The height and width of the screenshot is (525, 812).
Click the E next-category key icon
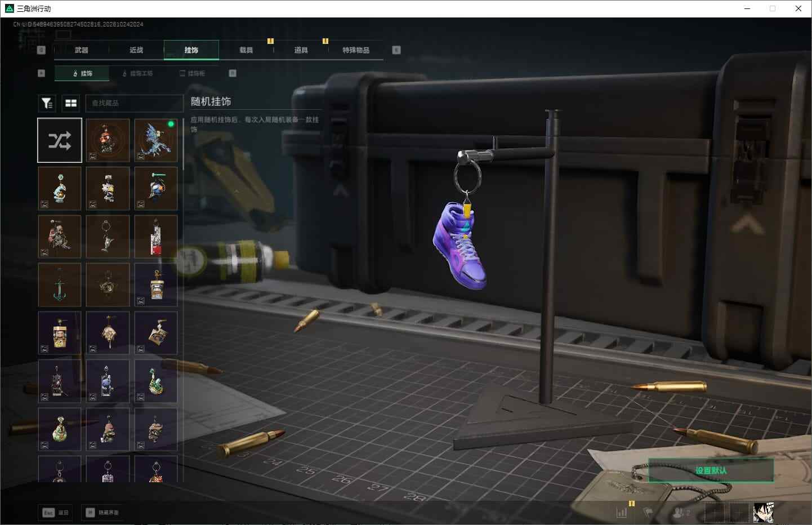click(x=396, y=50)
